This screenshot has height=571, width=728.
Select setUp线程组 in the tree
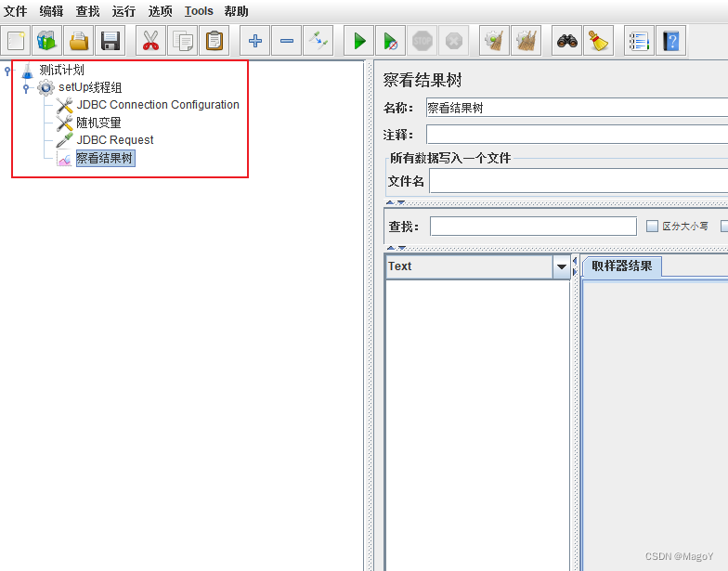(x=90, y=87)
